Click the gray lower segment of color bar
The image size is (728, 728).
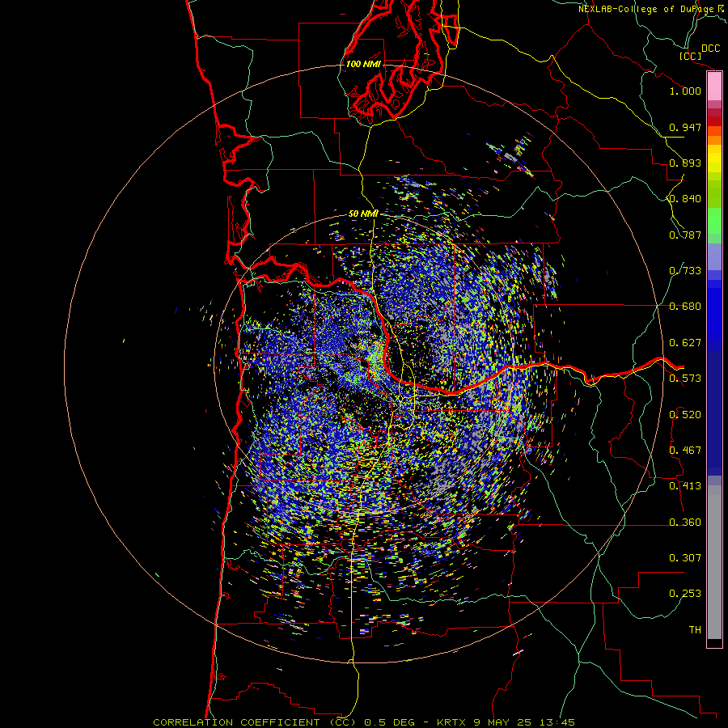(714, 562)
